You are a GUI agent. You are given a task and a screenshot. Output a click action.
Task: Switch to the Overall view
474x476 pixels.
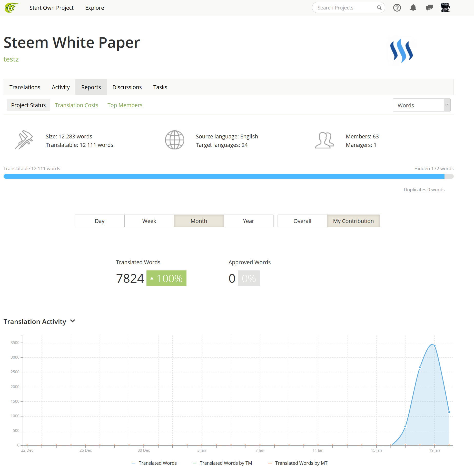pyautogui.click(x=302, y=221)
